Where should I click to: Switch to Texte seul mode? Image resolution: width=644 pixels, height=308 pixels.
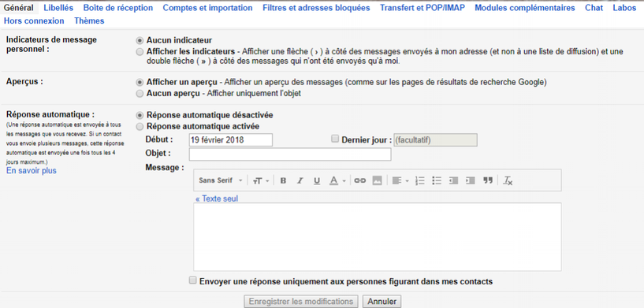click(217, 199)
